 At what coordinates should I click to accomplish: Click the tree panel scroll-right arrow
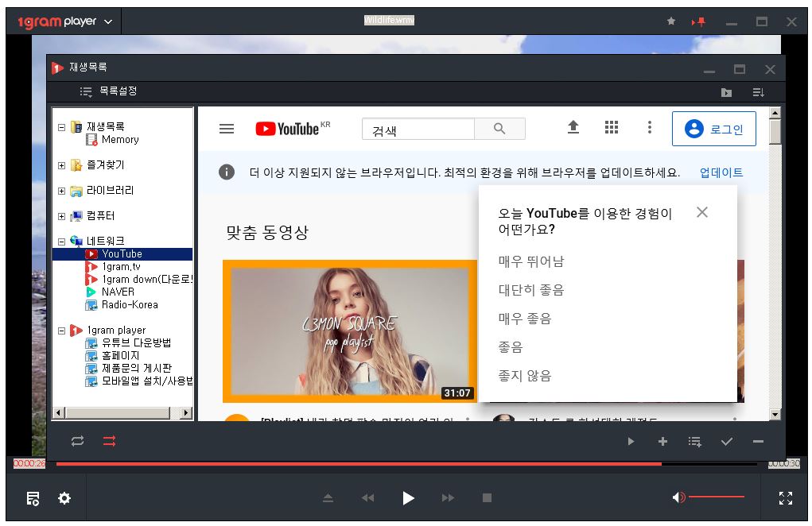click(x=186, y=412)
